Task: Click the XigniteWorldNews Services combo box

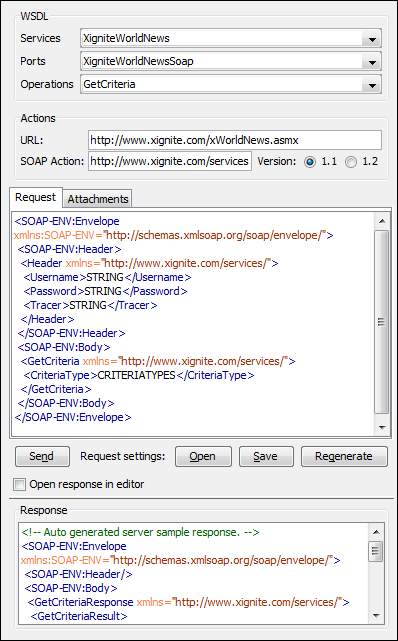Action: point(231,39)
